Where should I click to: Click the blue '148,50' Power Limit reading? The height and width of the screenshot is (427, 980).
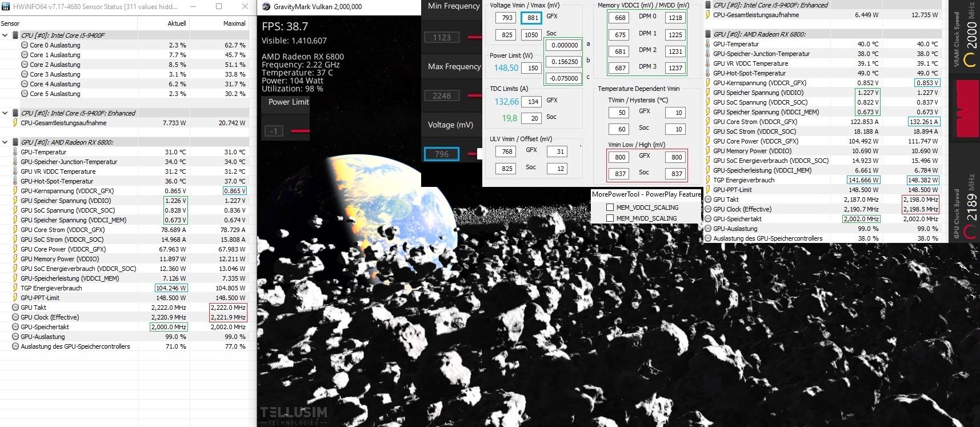(x=506, y=68)
